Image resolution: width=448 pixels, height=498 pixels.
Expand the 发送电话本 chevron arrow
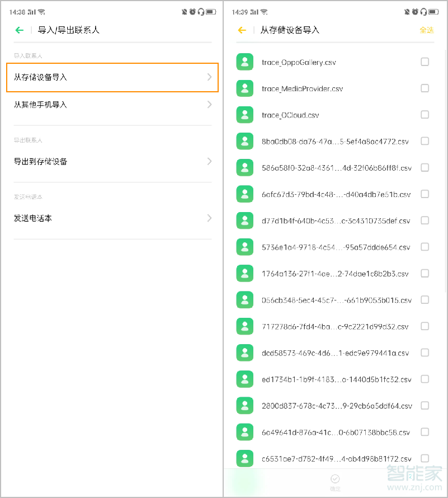[x=210, y=218]
